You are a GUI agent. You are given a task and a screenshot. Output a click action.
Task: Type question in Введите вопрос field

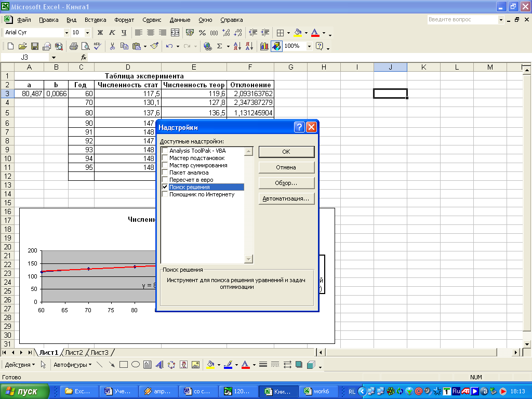462,20
